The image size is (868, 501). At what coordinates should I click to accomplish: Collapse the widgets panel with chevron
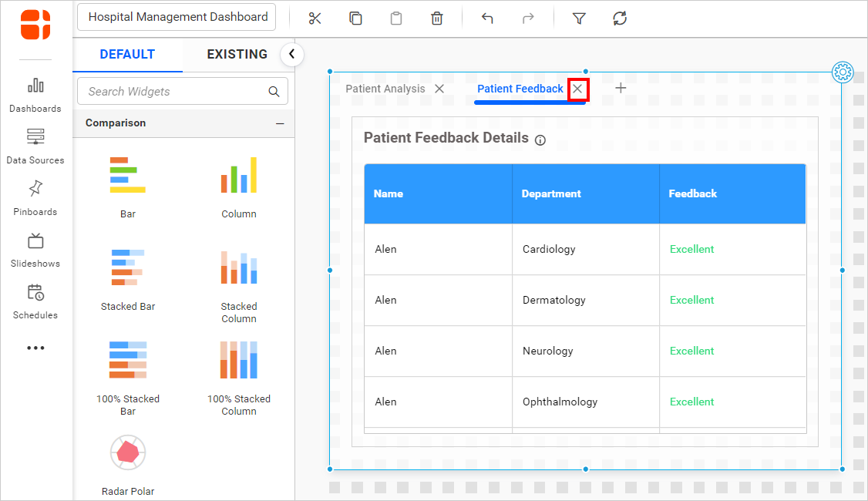tap(291, 54)
